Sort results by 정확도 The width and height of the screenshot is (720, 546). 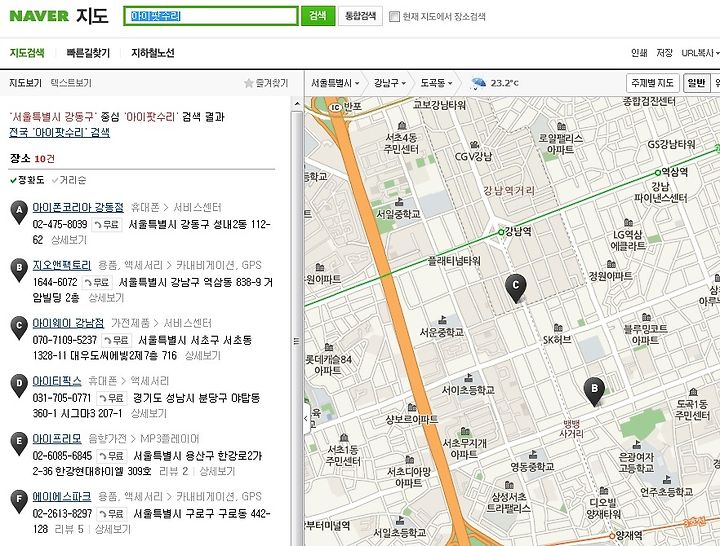(27, 180)
